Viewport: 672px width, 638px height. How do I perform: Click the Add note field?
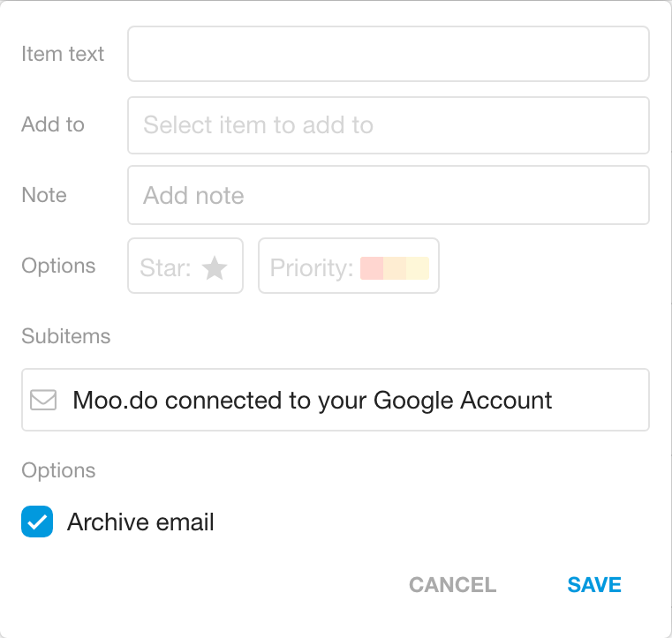point(389,195)
